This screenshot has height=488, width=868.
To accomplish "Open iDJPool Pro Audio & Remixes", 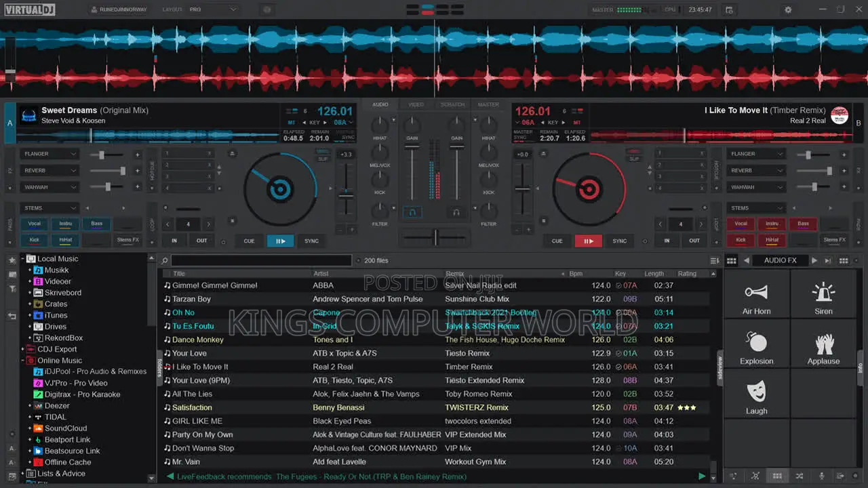I will point(90,371).
